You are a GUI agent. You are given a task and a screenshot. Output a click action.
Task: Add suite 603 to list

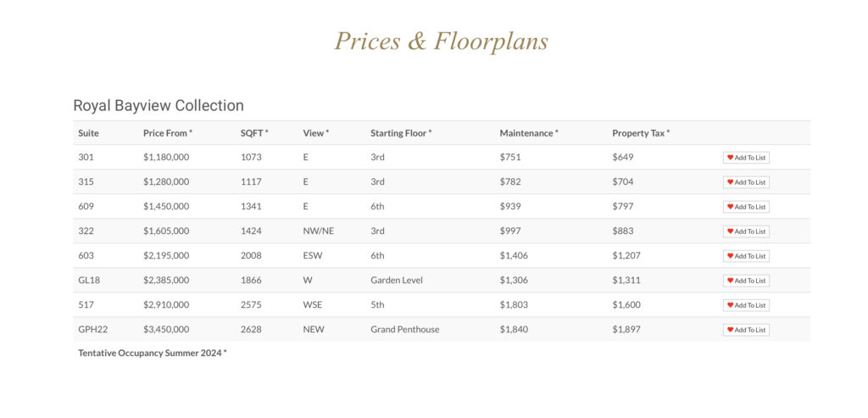pos(746,256)
